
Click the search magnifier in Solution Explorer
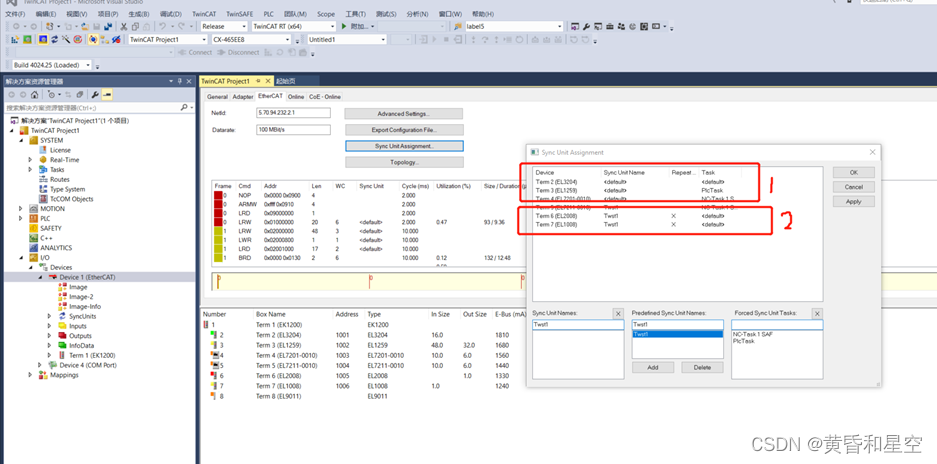tap(184, 107)
